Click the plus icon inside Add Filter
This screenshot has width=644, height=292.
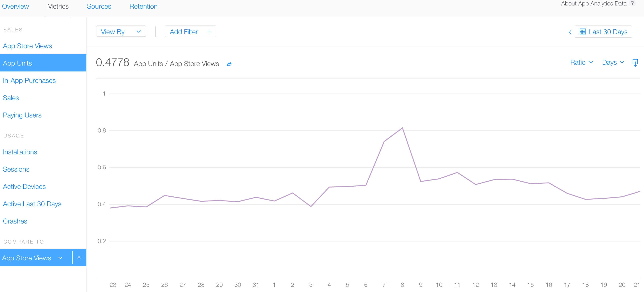[x=209, y=32]
